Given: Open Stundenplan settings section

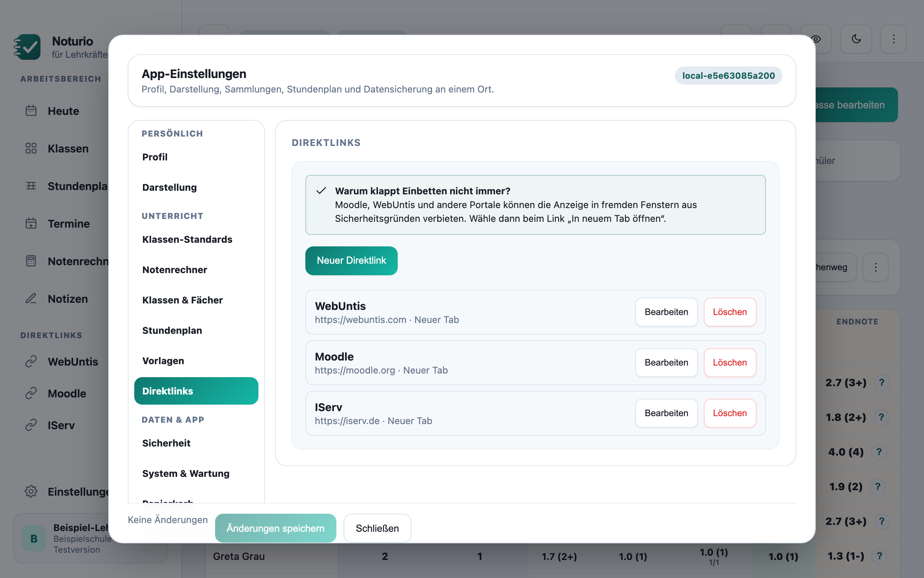Looking at the screenshot, I should coord(196,330).
